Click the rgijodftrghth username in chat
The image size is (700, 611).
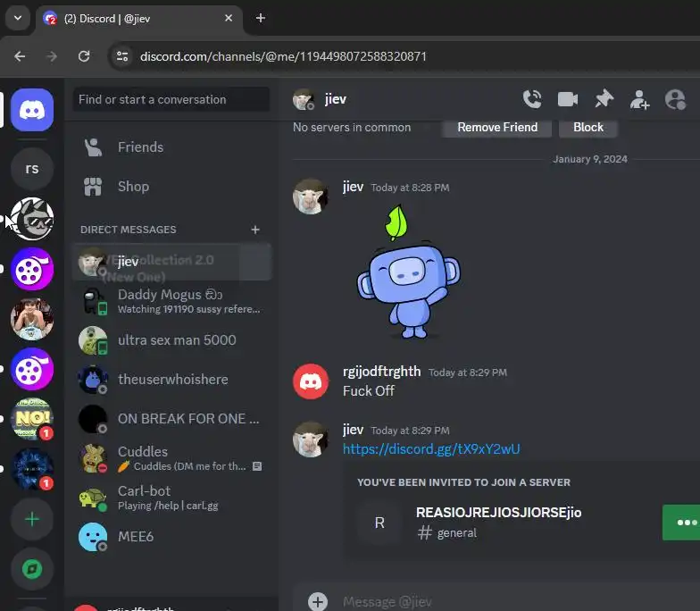pyautogui.click(x=382, y=372)
